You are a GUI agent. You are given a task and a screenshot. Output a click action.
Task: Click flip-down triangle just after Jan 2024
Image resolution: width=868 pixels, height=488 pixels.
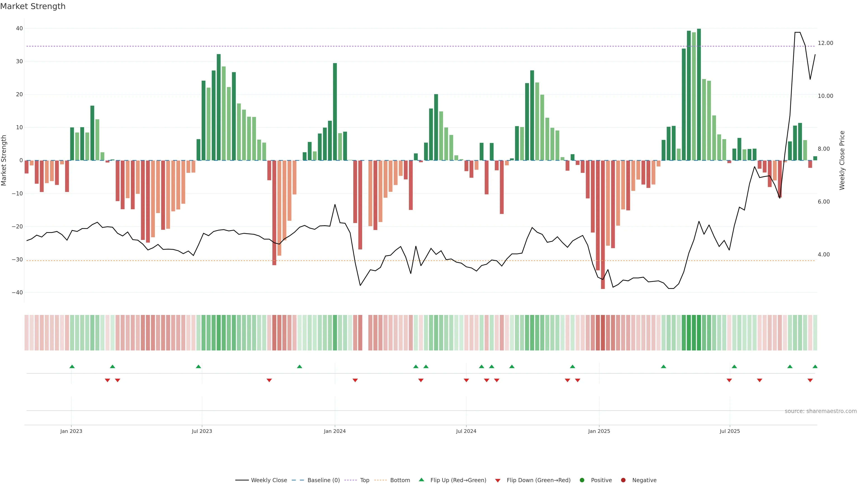(355, 380)
